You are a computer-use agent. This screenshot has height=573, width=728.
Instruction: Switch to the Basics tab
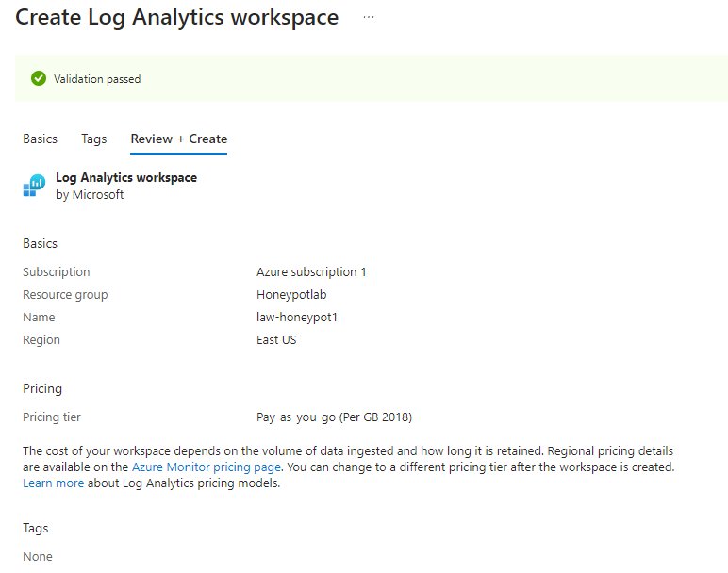point(40,139)
